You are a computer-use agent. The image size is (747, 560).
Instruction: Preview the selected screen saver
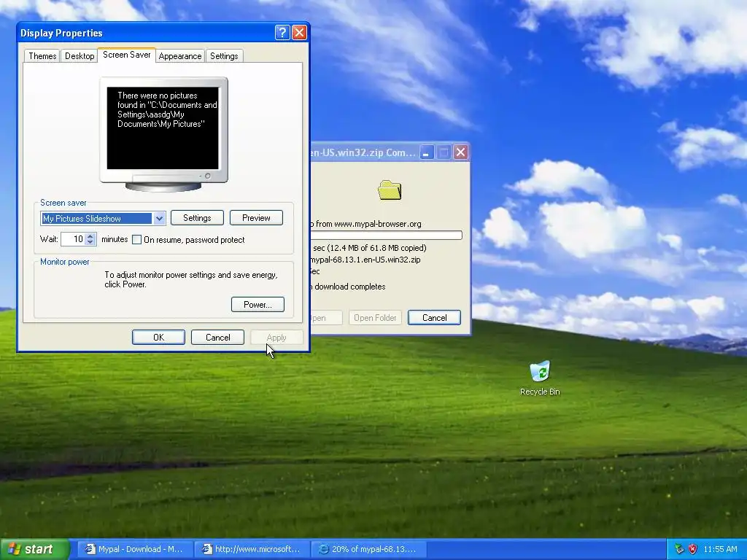pos(256,217)
